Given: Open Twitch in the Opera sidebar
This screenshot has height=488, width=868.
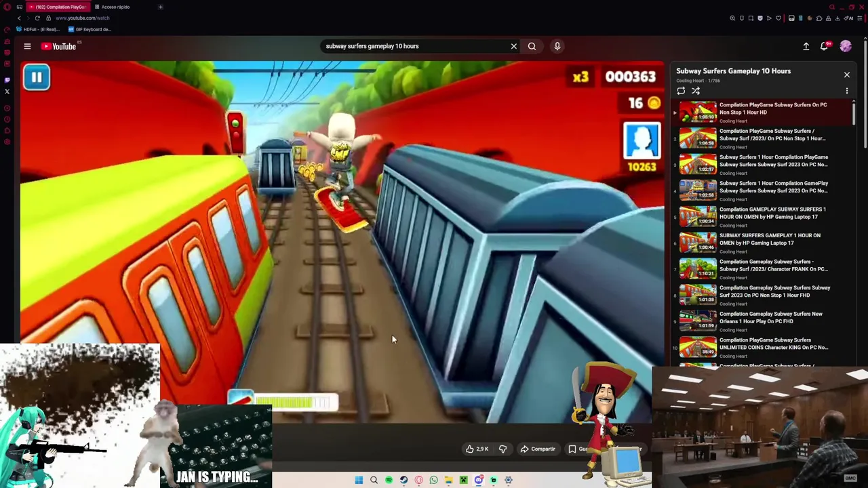Looking at the screenshot, I should tap(7, 80).
